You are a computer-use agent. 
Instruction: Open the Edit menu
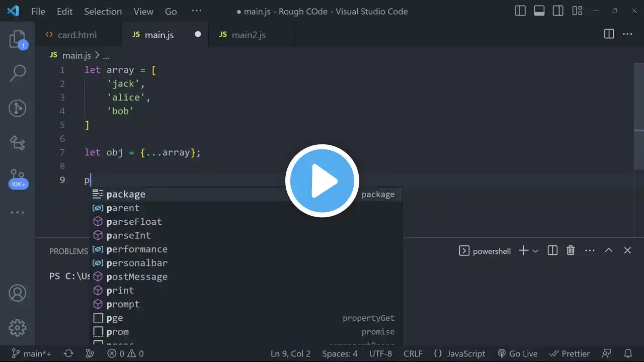tap(64, 11)
